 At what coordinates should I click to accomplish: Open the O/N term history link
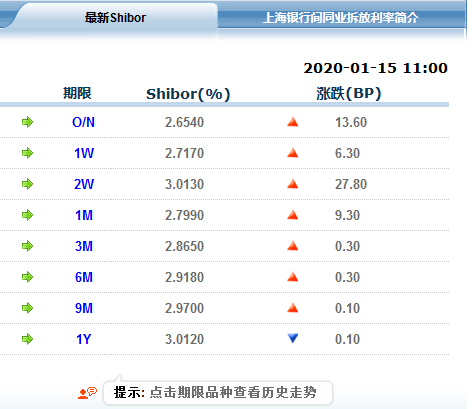click(83, 122)
